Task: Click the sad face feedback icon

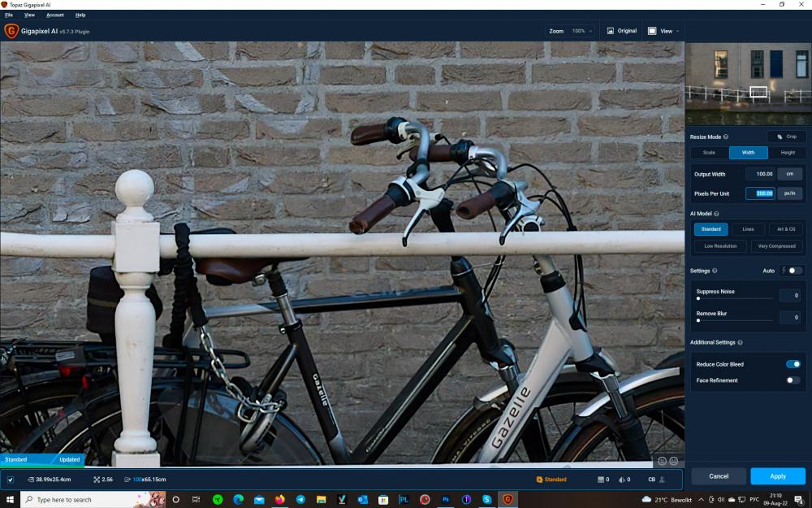Action: point(673,461)
